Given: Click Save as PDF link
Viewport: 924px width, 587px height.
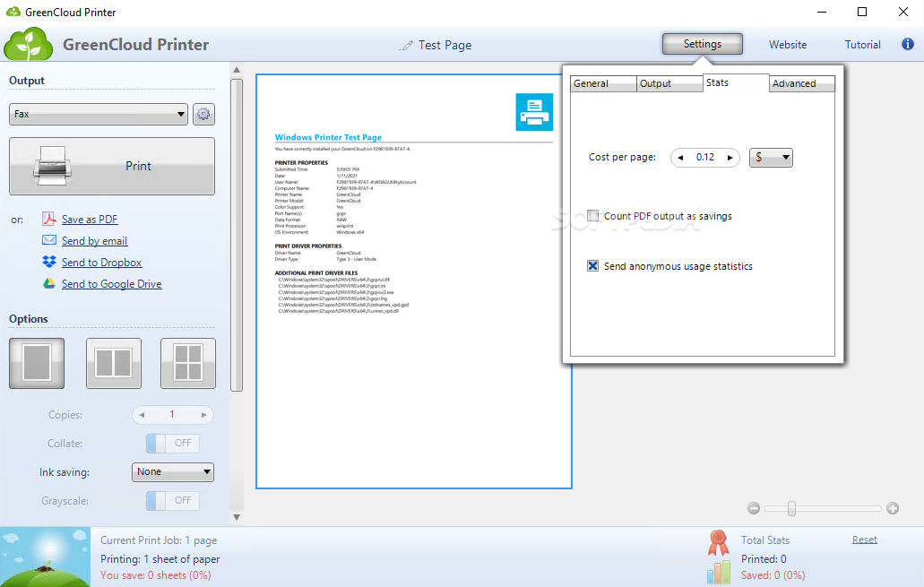Looking at the screenshot, I should [90, 220].
